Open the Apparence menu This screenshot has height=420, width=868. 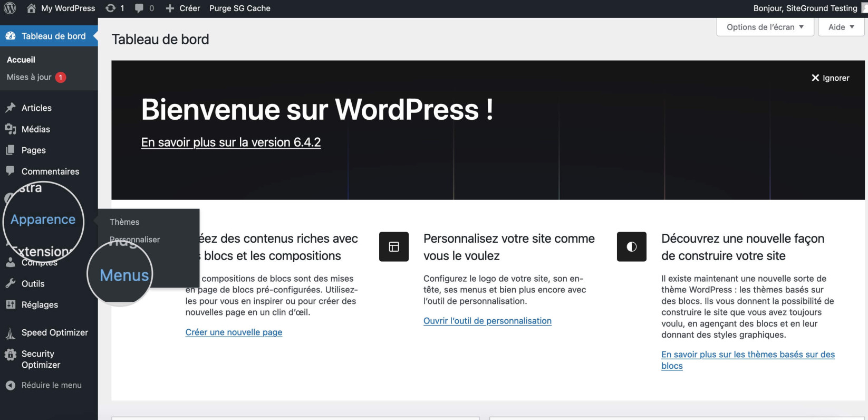point(43,219)
